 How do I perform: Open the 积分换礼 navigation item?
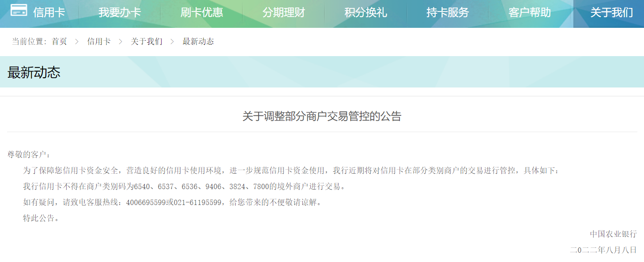(366, 12)
